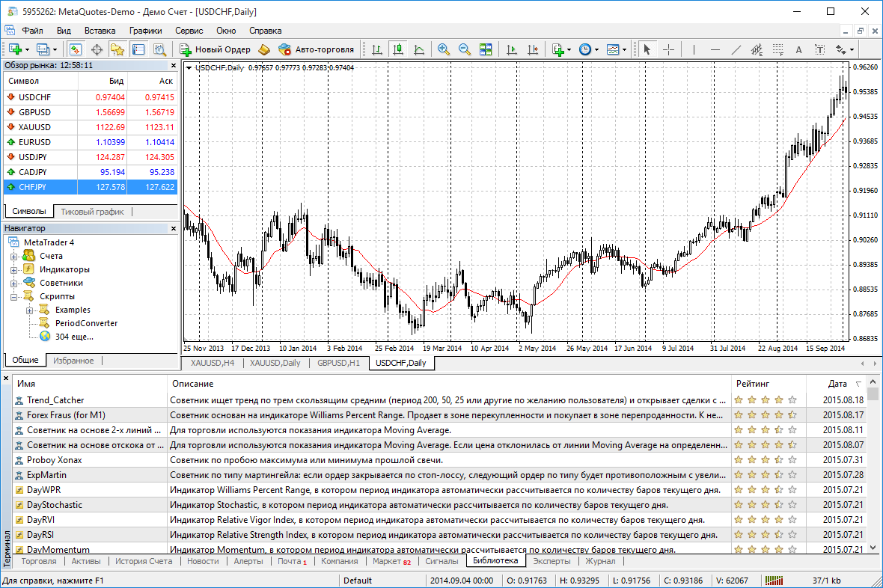Open the chart periods dropdown arrow

(596, 49)
